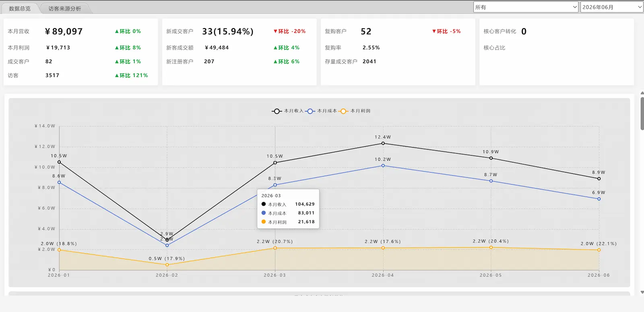Toggle the 本月利润 legend series
The height and width of the screenshot is (312, 644).
[x=354, y=111]
